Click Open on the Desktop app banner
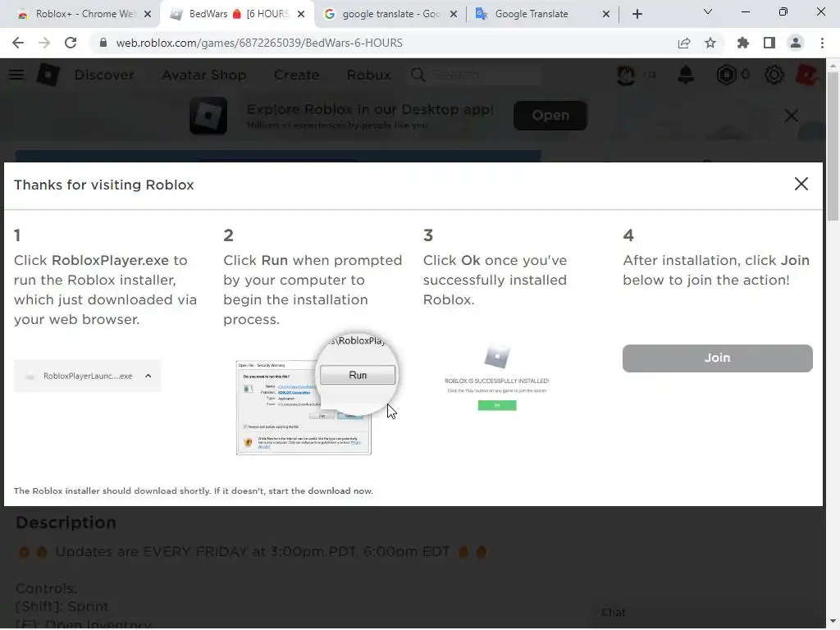The height and width of the screenshot is (630, 840). click(550, 115)
